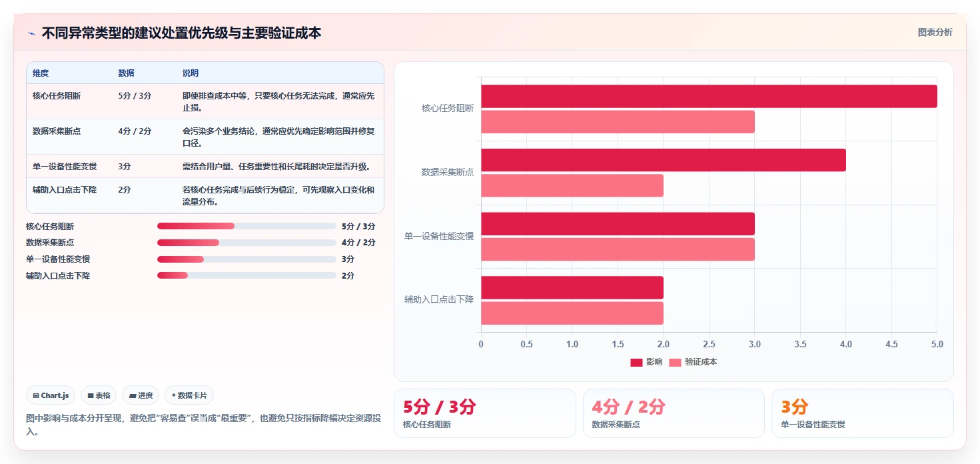The image size is (980, 464).
Task: Click the 辅助入口点击下降 table row name
Action: point(65,190)
